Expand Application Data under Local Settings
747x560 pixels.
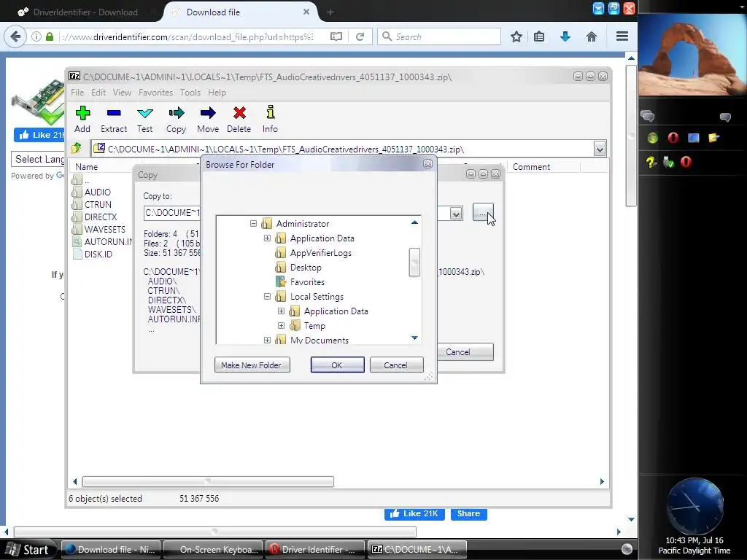point(281,311)
